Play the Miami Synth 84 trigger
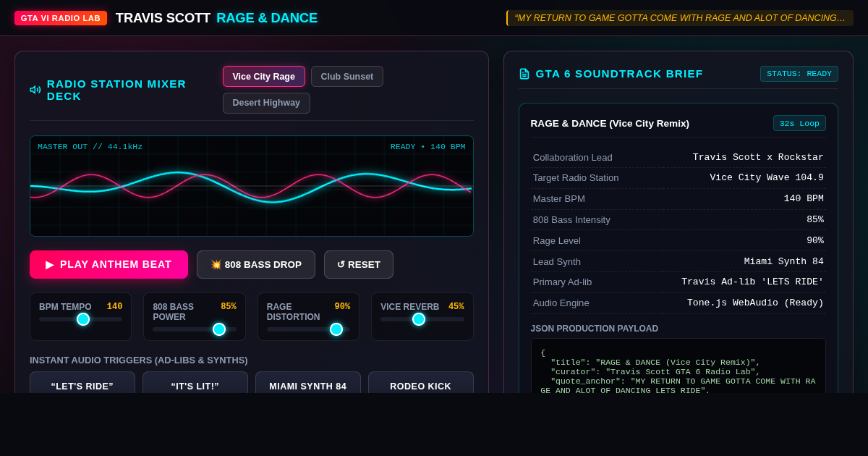868x456 pixels. pos(308,384)
